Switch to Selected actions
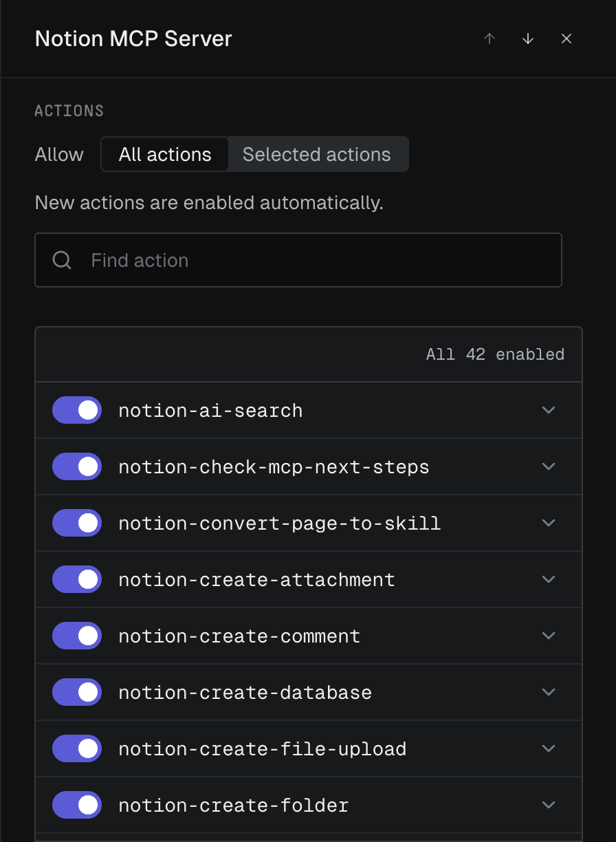Viewport: 616px width, 842px height. point(317,154)
